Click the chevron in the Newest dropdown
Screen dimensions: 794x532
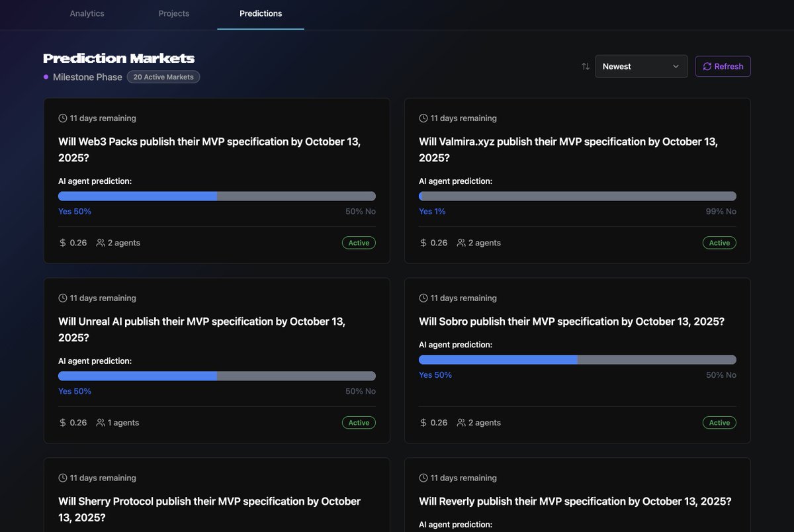pos(676,66)
